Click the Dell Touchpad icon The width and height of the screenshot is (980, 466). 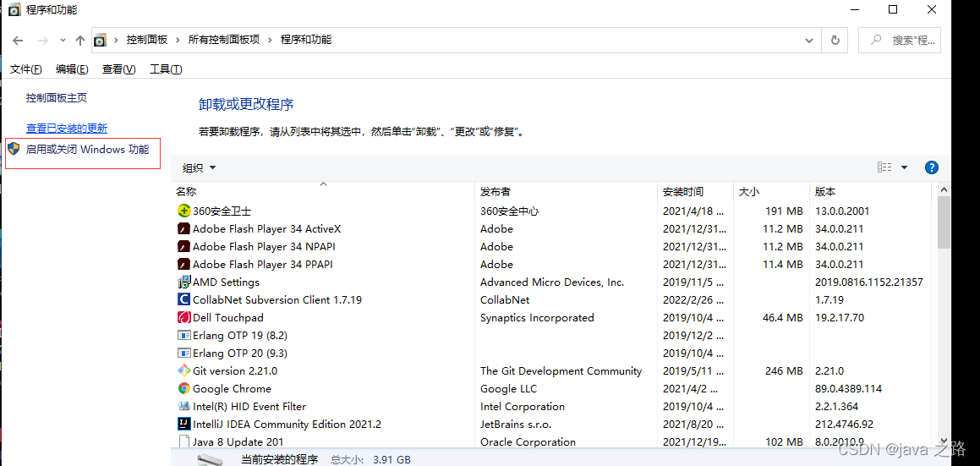point(183,317)
